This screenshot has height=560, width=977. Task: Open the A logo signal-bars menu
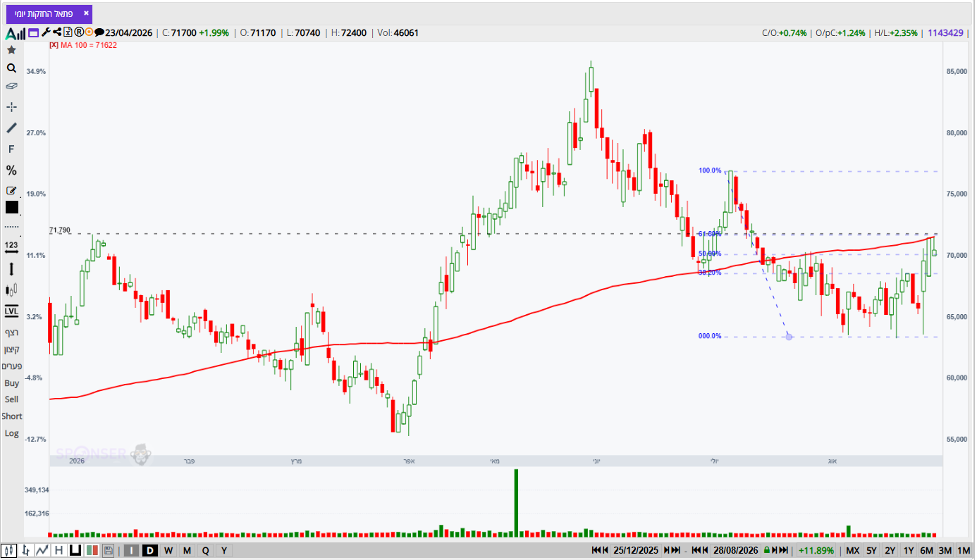pyautogui.click(x=16, y=33)
